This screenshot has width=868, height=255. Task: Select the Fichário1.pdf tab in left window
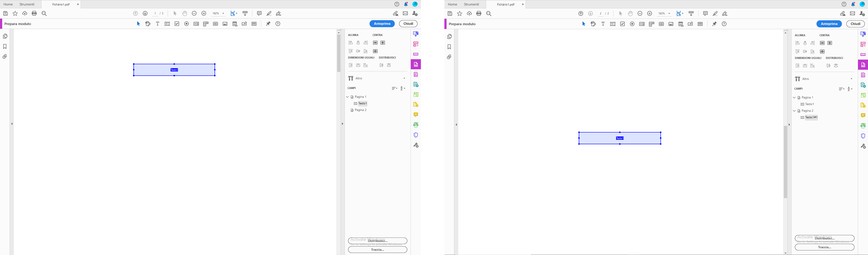61,4
